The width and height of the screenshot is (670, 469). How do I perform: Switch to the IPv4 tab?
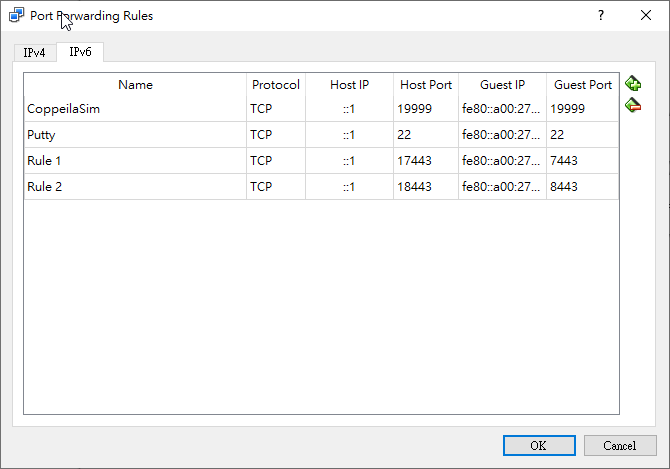tap(35, 52)
